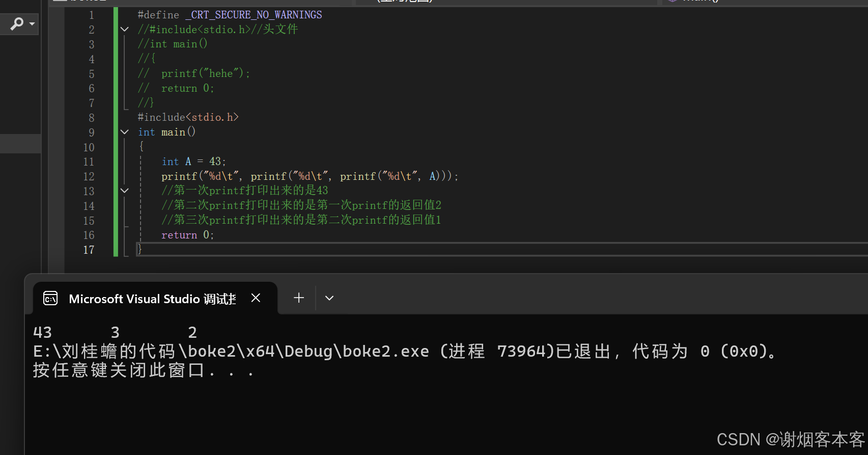
Task: Close the Microsoft Visual Studio debug console tab
Action: pyautogui.click(x=256, y=298)
